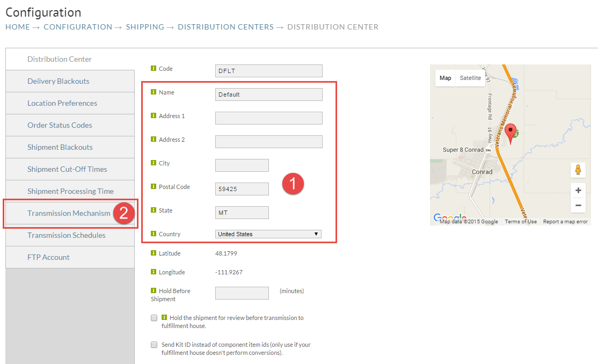Image resolution: width=598 pixels, height=364 pixels.
Task: Click the info icon beside Hold Before Shipment
Action: pyautogui.click(x=154, y=291)
